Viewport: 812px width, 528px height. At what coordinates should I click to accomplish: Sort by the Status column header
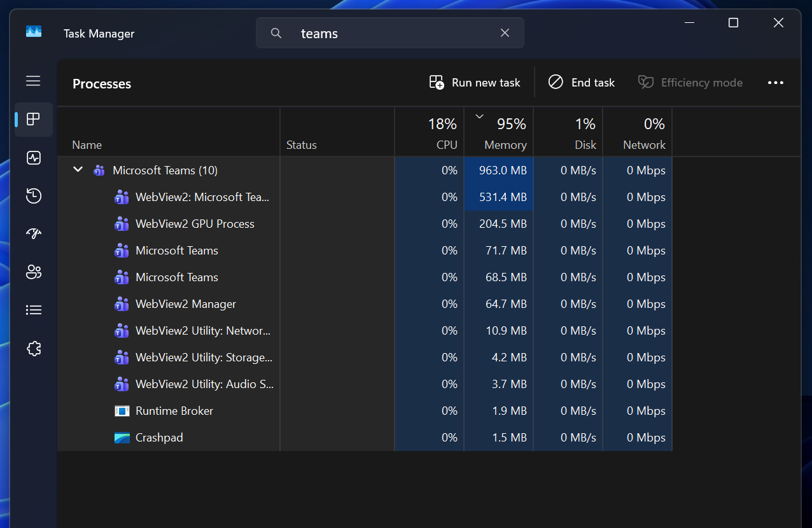(x=337, y=132)
